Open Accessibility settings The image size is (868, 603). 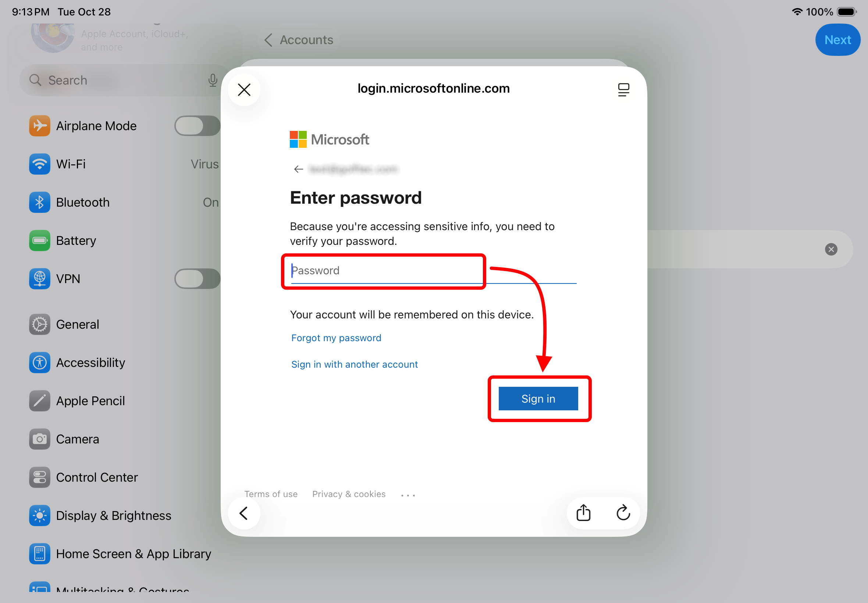[91, 362]
